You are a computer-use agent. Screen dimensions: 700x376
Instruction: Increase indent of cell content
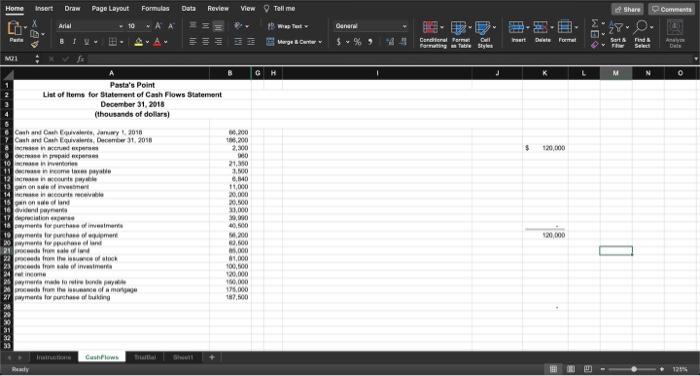point(251,42)
